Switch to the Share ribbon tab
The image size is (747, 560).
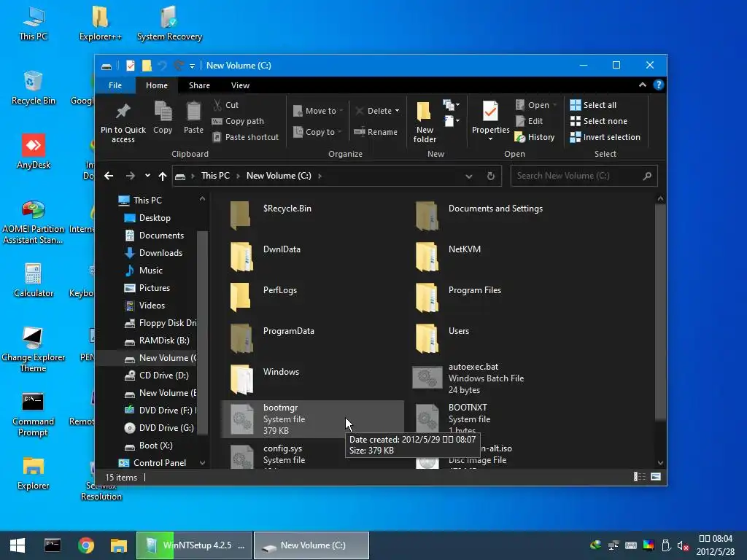[x=199, y=85]
